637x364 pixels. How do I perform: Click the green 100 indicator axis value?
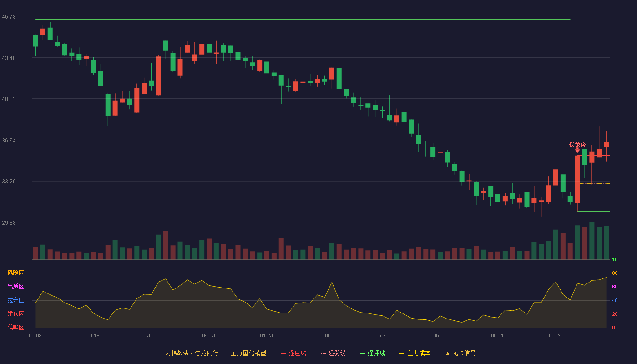pyautogui.click(x=616, y=260)
